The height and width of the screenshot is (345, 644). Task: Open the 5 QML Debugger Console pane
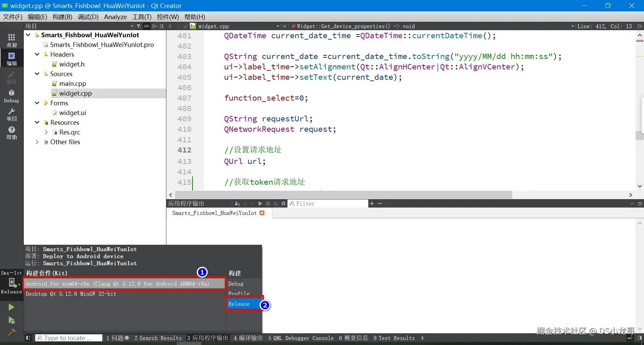(301, 338)
